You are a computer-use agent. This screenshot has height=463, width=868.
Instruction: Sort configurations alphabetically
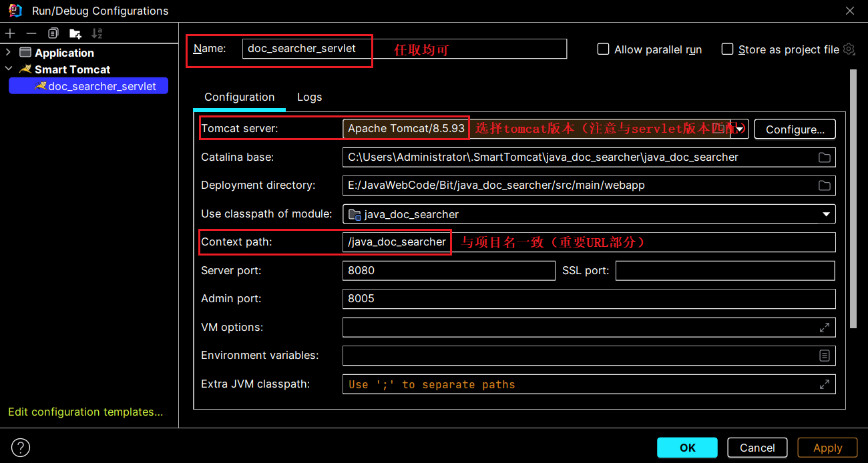[x=97, y=33]
